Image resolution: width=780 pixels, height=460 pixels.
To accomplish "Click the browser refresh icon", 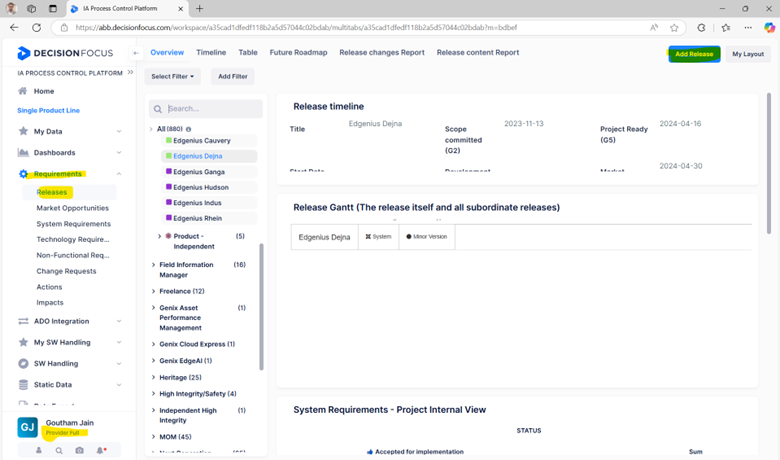I will 36,27.
